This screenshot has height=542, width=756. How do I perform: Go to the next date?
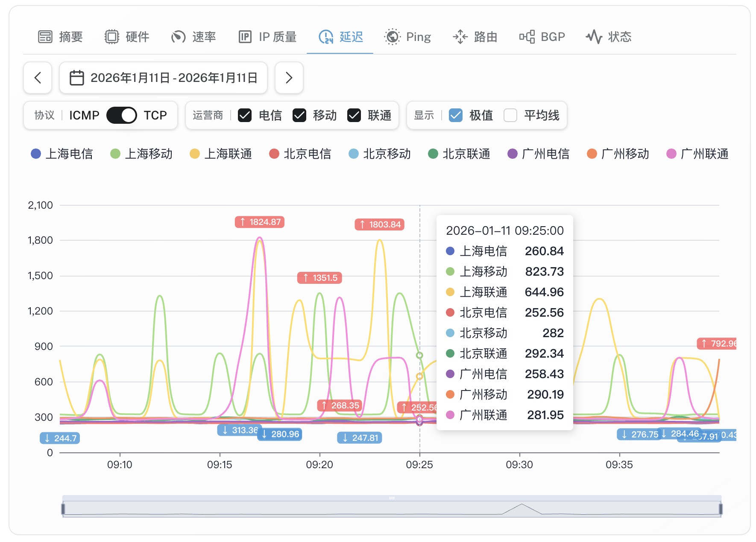point(289,78)
